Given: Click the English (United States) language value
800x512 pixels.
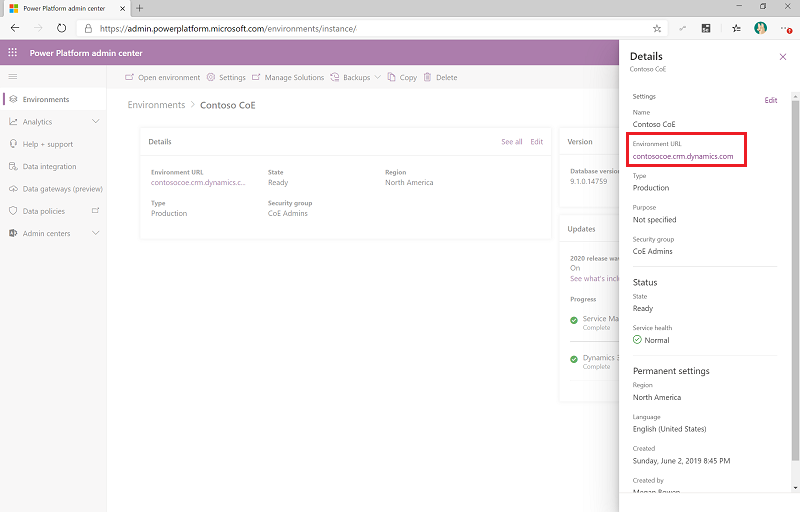Looking at the screenshot, I should pyautogui.click(x=669, y=429).
